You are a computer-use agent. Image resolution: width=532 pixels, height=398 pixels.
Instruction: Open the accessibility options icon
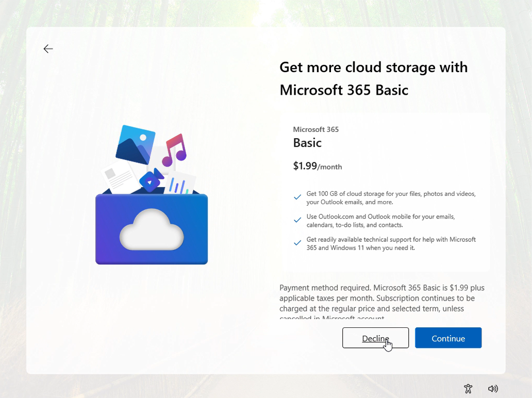coord(468,389)
